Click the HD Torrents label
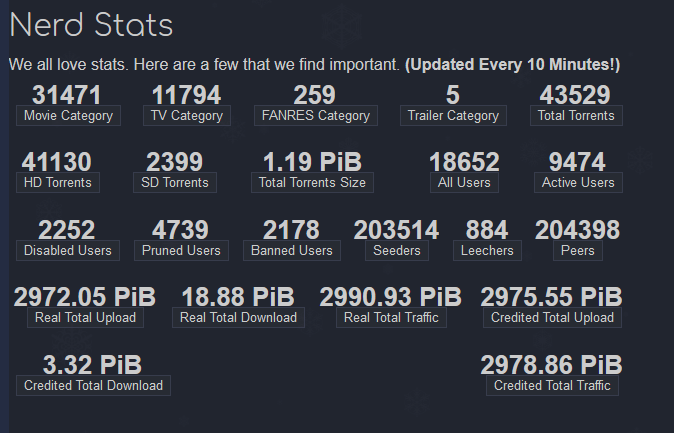The width and height of the screenshot is (674, 433). point(58,183)
